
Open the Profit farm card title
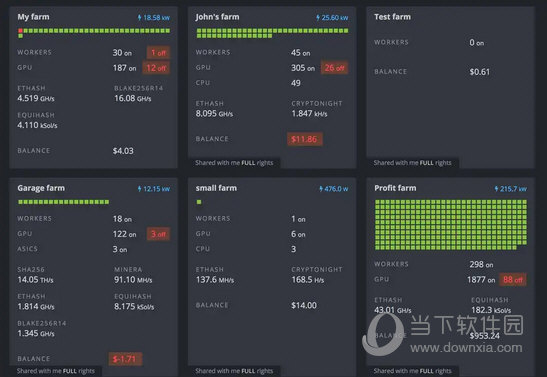point(395,188)
